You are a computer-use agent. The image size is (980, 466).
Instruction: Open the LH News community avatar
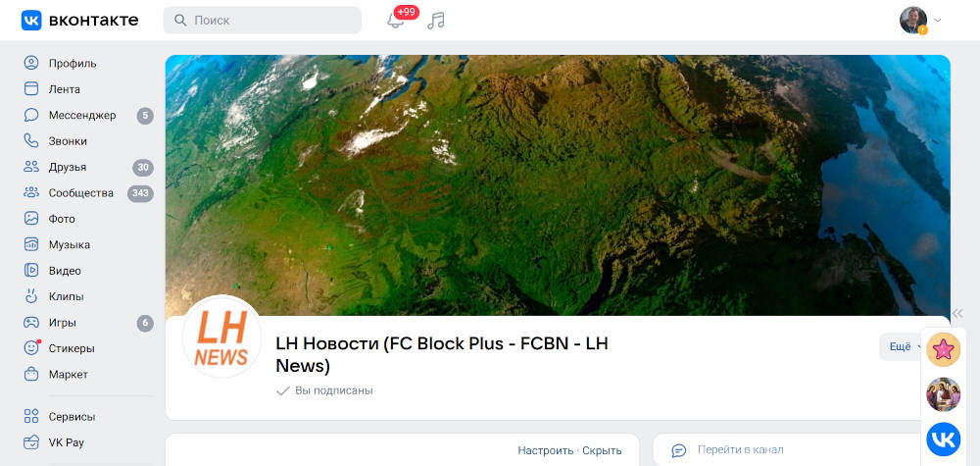coord(221,337)
